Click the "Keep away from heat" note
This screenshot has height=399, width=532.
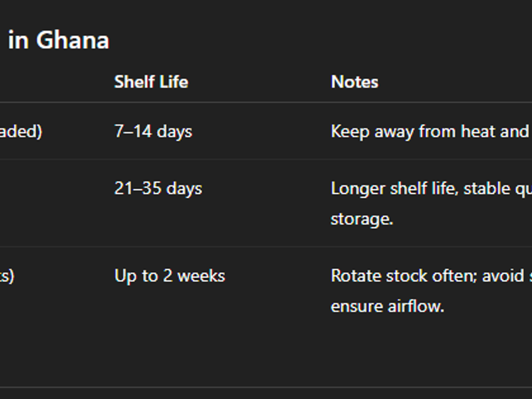pos(429,132)
